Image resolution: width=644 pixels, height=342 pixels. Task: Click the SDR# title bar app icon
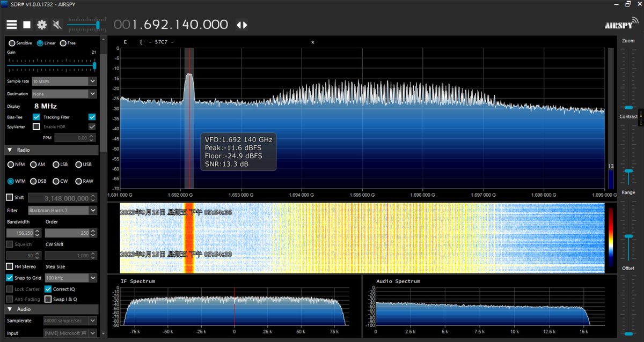point(5,4)
